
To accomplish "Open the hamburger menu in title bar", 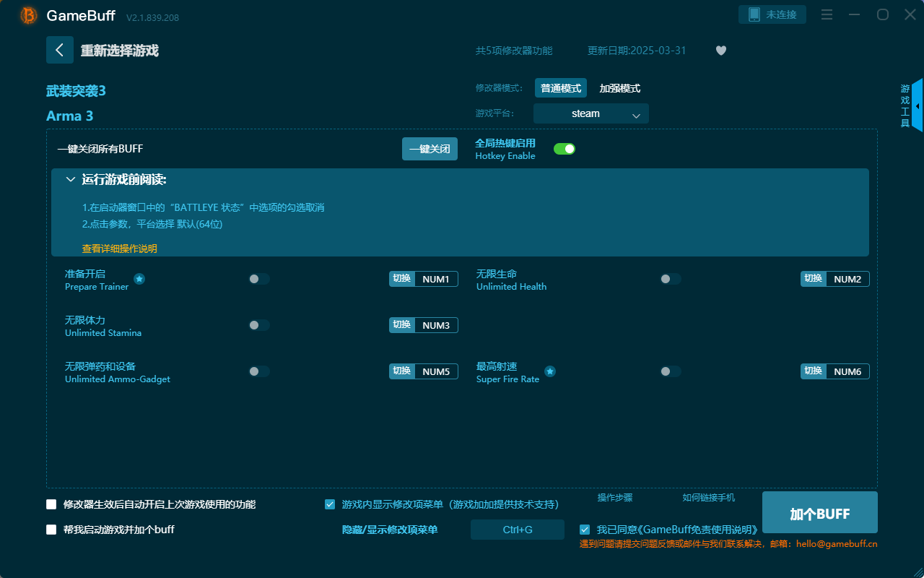I will coord(827,14).
